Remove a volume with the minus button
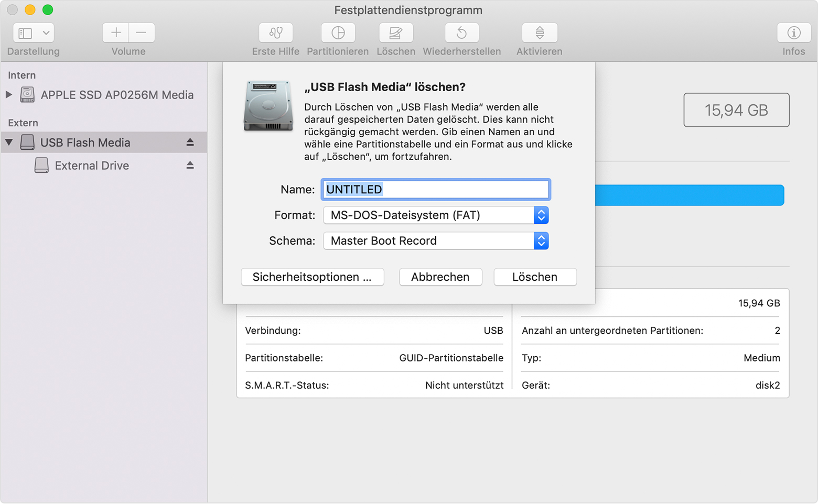This screenshot has height=504, width=818. (142, 33)
